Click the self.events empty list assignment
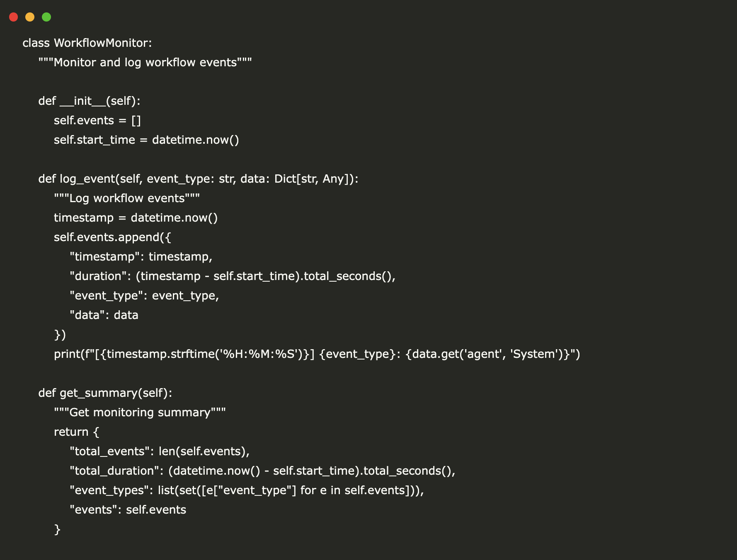 coord(97,121)
